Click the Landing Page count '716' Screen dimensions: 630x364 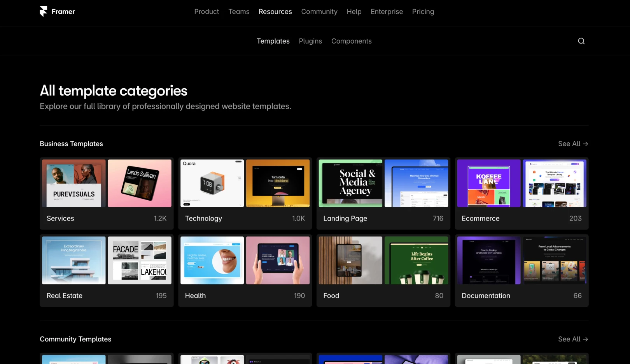(438, 219)
